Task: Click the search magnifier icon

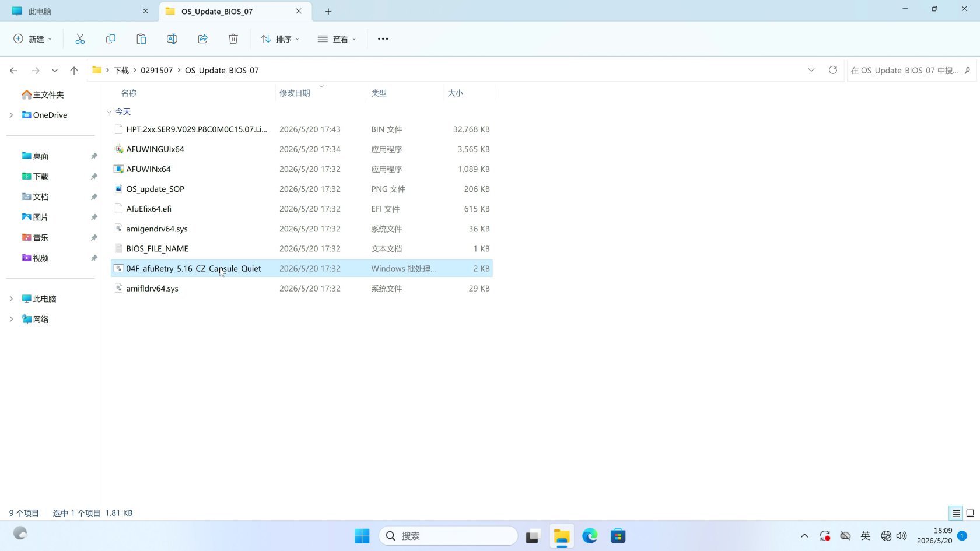Action: [x=967, y=70]
